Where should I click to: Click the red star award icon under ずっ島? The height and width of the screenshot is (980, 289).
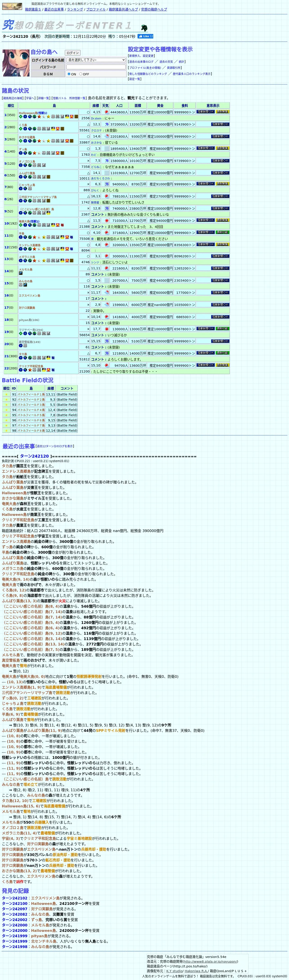(35, 153)
